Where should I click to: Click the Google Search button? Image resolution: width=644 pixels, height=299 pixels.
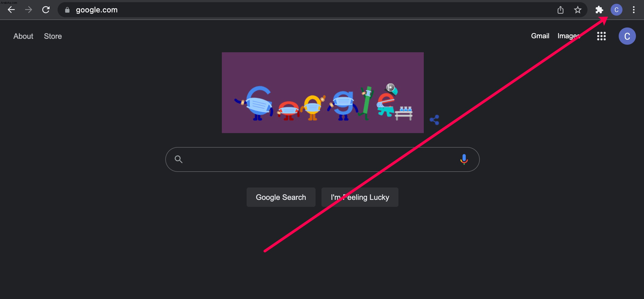coord(281,197)
